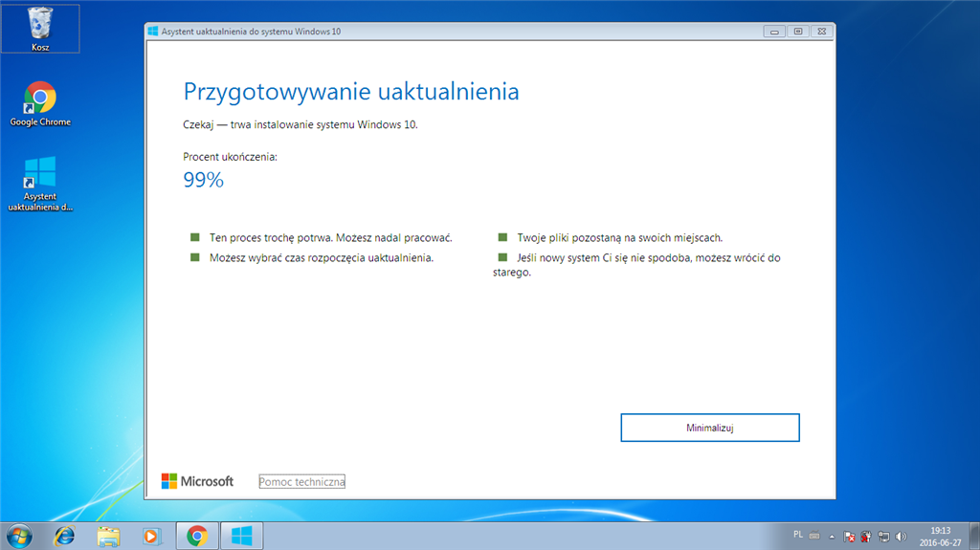This screenshot has width=980, height=550.
Task: Click the power plug tray icon
Action: [866, 537]
